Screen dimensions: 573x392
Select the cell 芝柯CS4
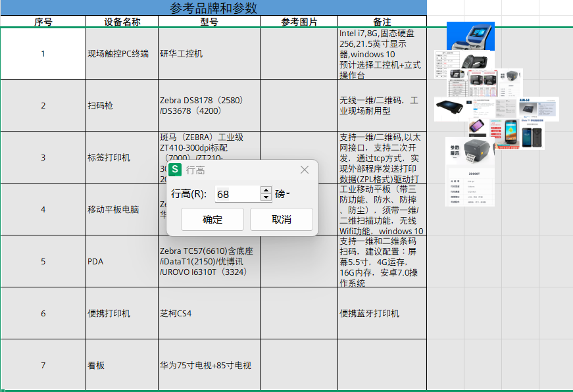pos(209,313)
